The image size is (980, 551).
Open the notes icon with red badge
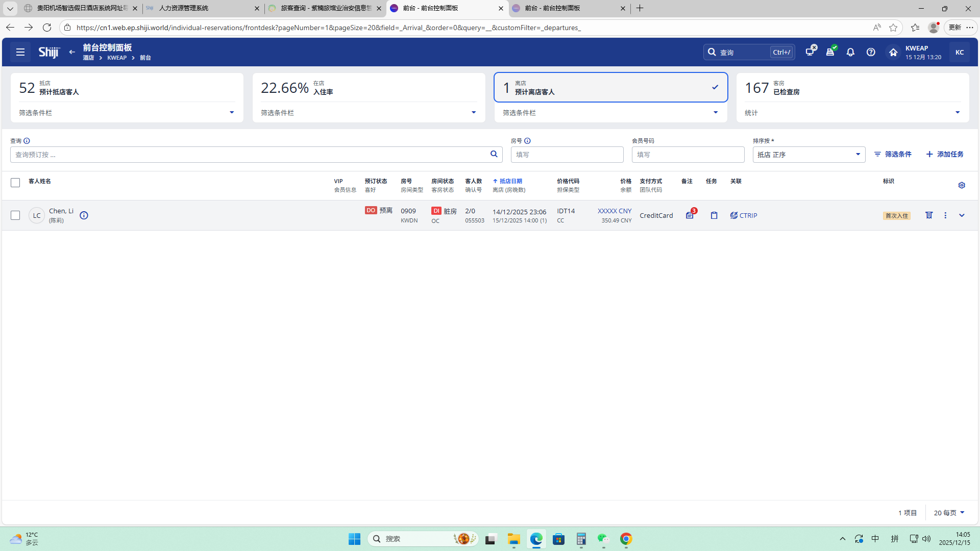point(690,215)
